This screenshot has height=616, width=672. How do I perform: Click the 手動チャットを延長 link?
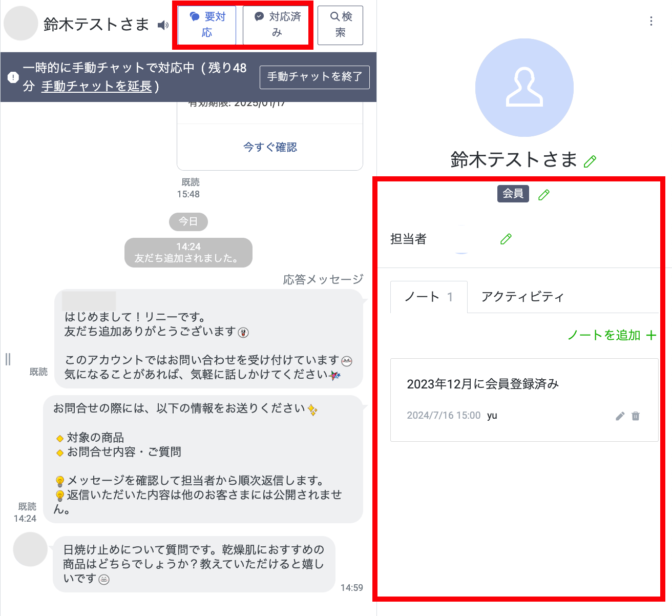coord(97,86)
